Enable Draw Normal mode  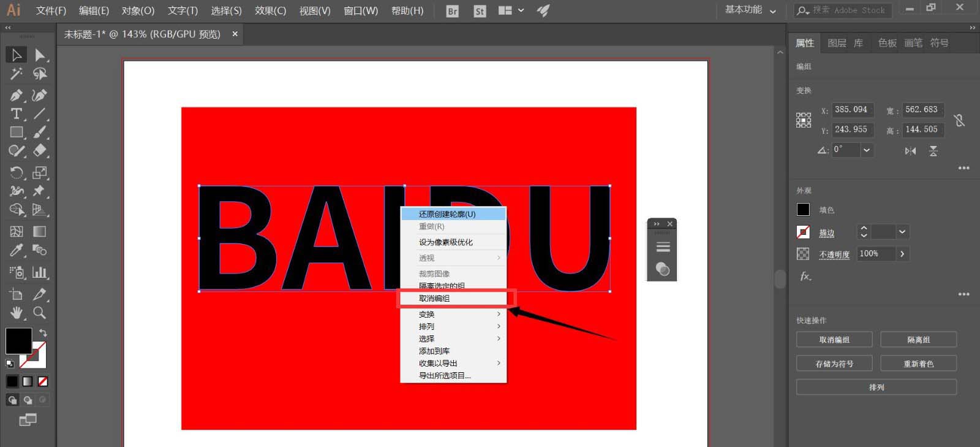point(12,400)
